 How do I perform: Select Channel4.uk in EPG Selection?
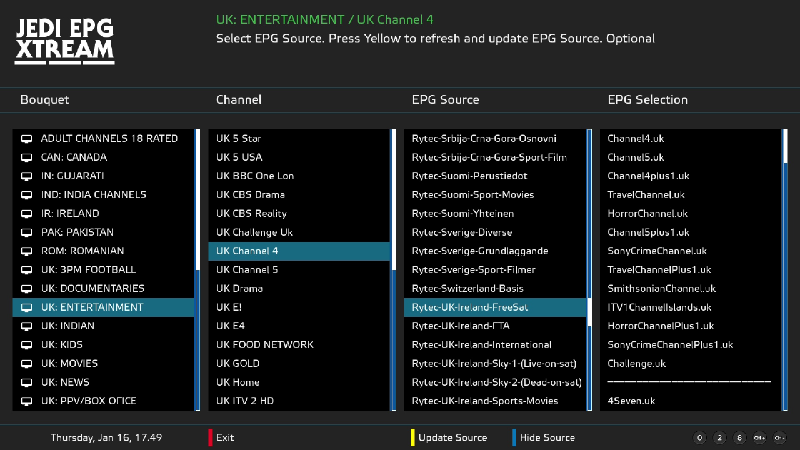[x=691, y=139]
